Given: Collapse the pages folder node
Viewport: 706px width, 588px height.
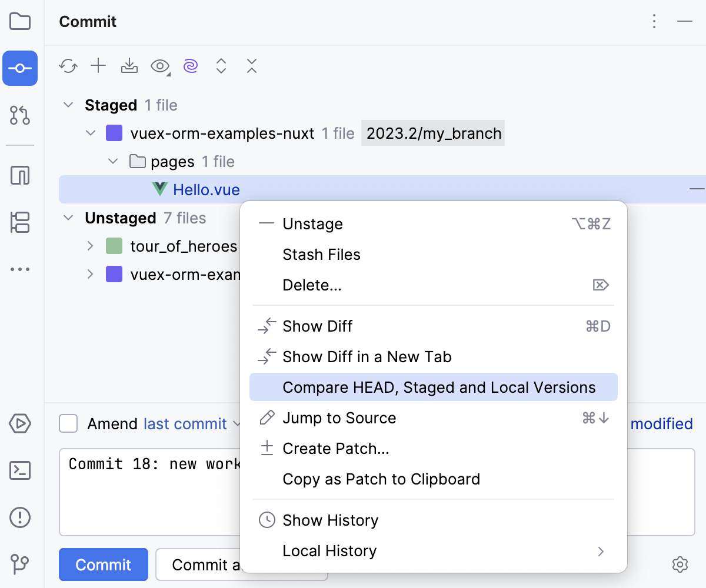Looking at the screenshot, I should pos(112,162).
